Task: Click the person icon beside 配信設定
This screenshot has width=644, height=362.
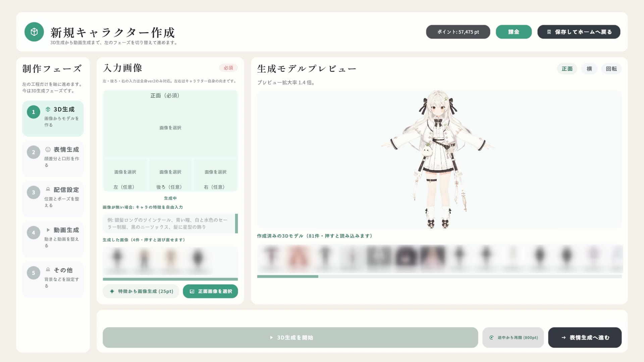Action: coord(48,189)
